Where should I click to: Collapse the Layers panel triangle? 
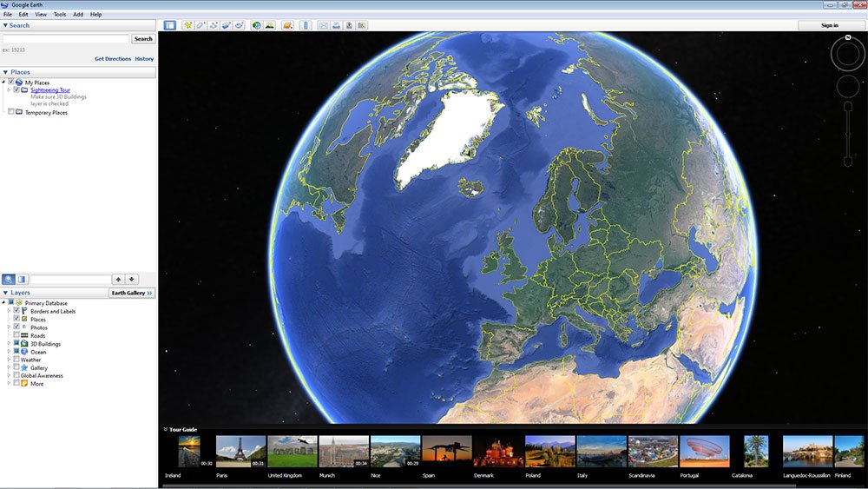[x=5, y=293]
